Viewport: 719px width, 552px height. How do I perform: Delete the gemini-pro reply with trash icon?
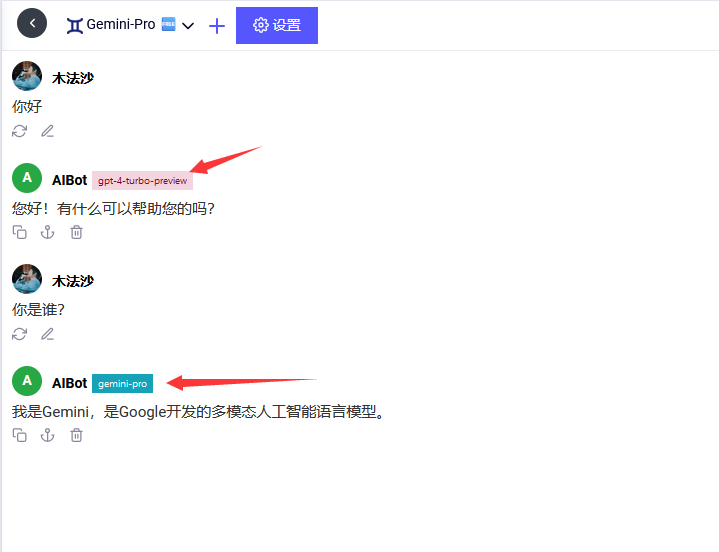pos(76,435)
